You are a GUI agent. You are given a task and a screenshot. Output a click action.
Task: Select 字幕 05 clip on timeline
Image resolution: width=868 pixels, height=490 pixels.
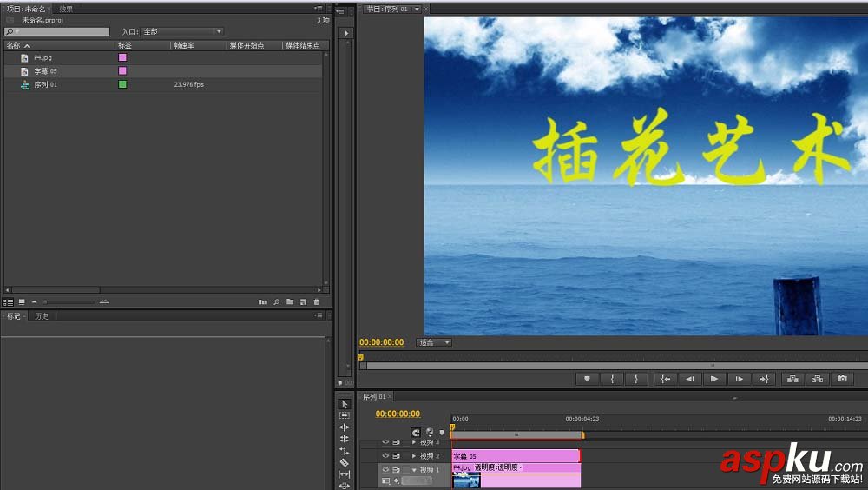pyautogui.click(x=516, y=456)
